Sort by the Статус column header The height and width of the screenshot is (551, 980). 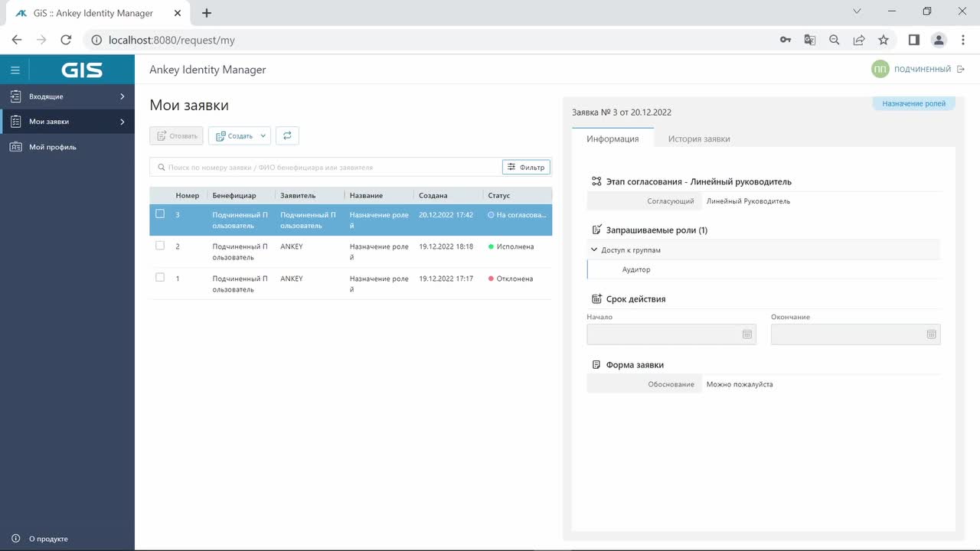click(x=499, y=195)
